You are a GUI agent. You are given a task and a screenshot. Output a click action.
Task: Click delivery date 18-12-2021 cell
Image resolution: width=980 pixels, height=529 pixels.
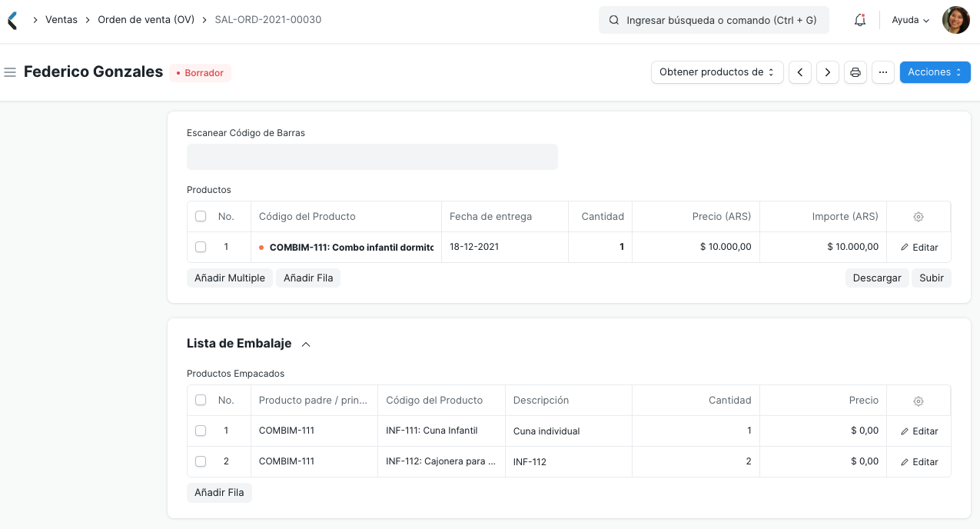(x=505, y=248)
